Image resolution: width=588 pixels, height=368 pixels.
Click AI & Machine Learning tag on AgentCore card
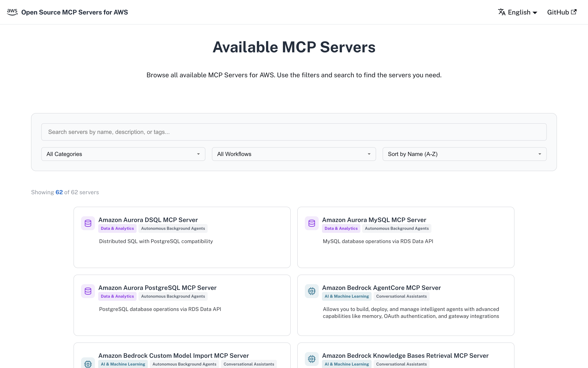click(347, 296)
